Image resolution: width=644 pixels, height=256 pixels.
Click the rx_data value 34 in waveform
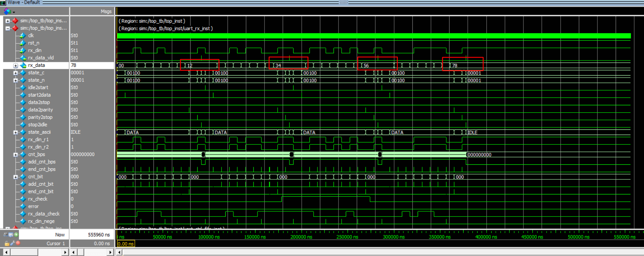[x=278, y=66]
